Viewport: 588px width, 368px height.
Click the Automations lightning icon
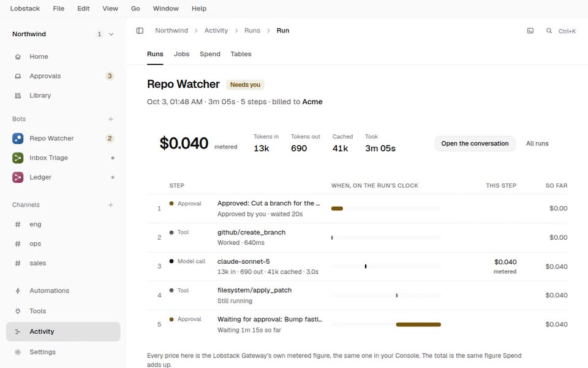[x=18, y=291]
